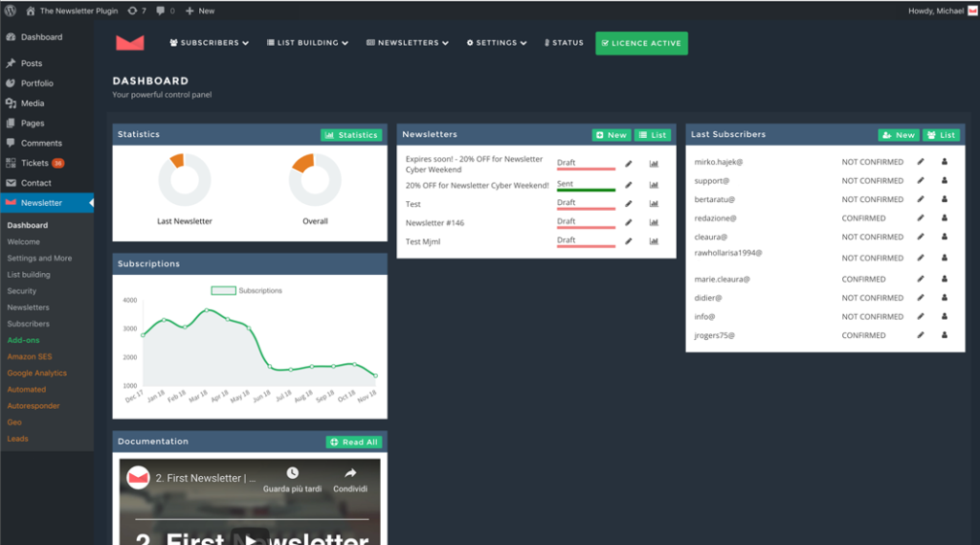Screen dimensions: 980x545
Task: View stats for 'Test Mjml' newsletter
Action: 654,241
